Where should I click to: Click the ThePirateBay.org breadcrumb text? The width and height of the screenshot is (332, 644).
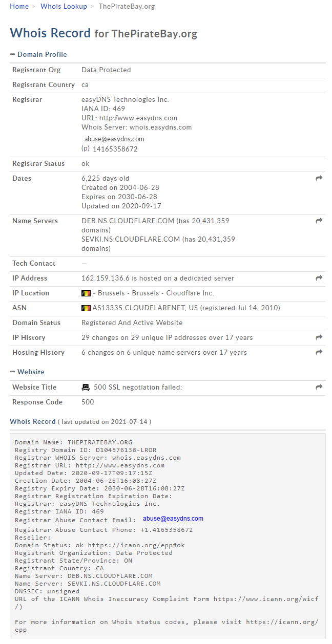coord(127,7)
